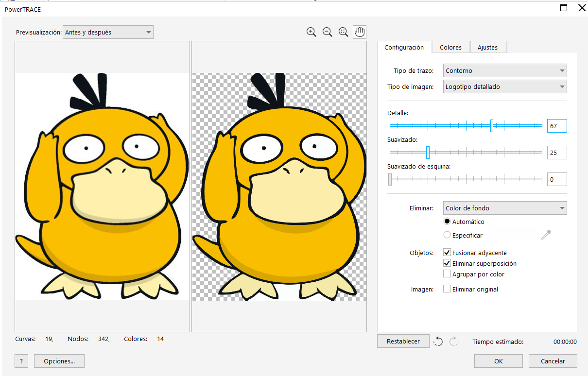Click the Opciones... button
Image resolution: width=588 pixels, height=377 pixels.
(x=59, y=361)
